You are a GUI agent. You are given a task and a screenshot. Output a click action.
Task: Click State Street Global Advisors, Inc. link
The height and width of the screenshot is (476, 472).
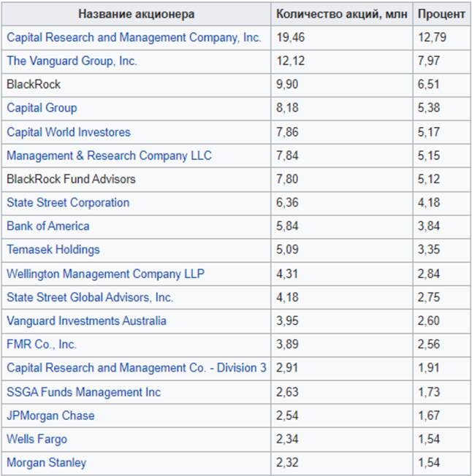[90, 297]
